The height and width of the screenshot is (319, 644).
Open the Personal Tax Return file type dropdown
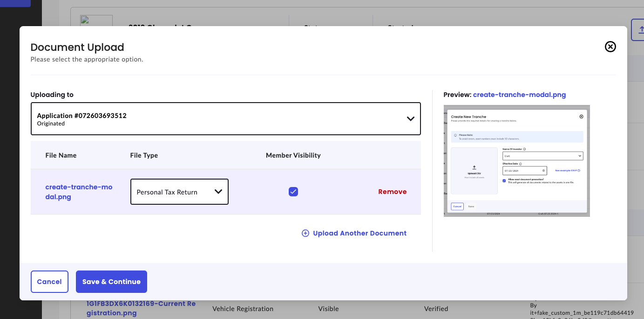coord(179,192)
